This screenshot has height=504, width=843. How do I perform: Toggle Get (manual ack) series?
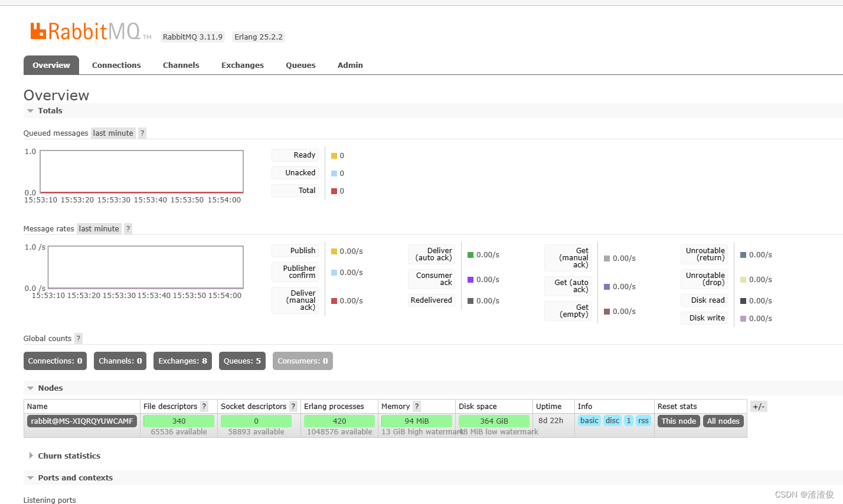click(568, 258)
